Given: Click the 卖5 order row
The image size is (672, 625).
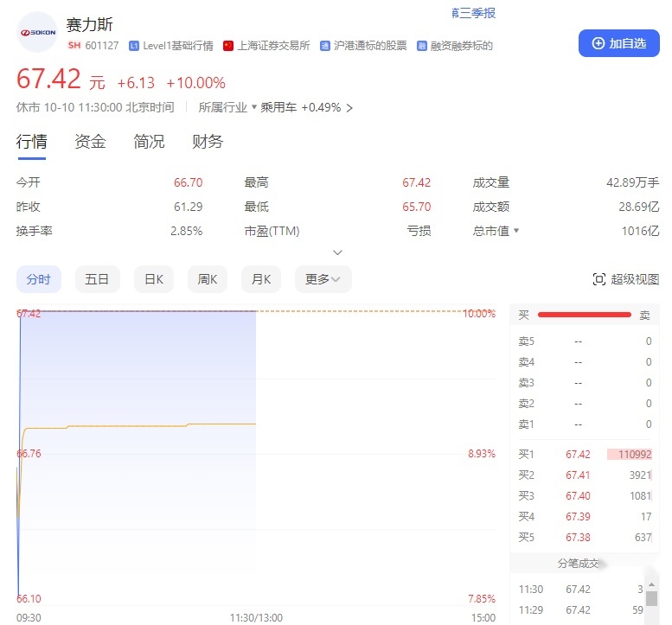Looking at the screenshot, I should click(585, 341).
